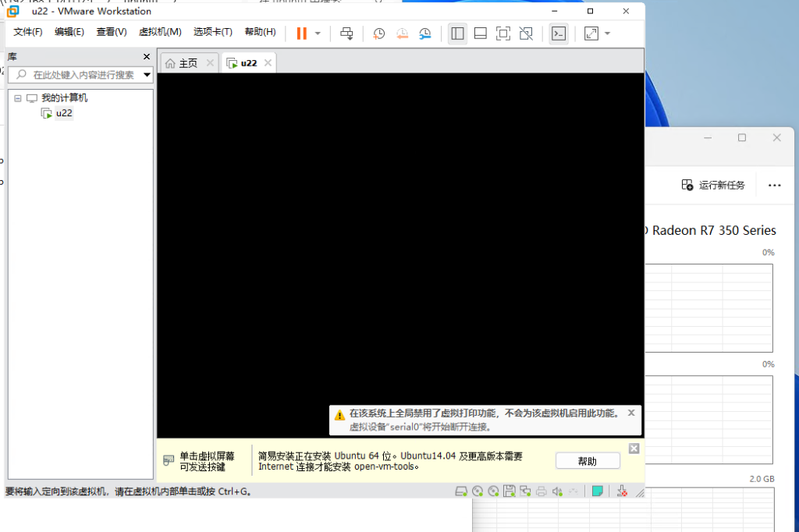Screen dimensions: 799x532
Task: Click the stretch guest display icon
Action: [591, 34]
